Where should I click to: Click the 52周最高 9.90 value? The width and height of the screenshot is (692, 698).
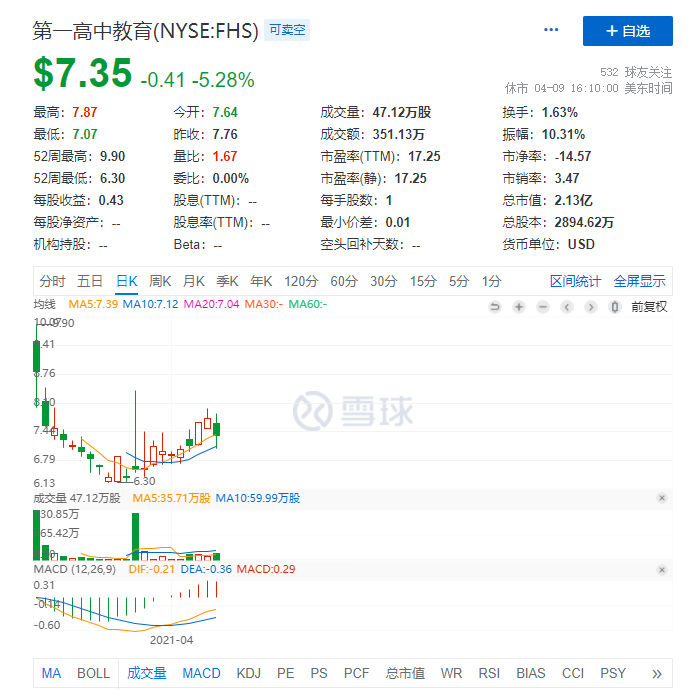(x=112, y=156)
